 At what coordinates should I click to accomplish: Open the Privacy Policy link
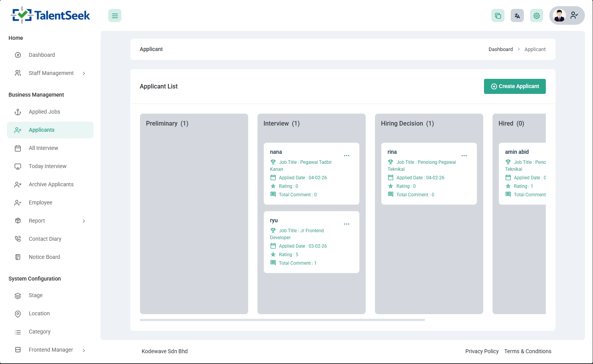(x=482, y=351)
